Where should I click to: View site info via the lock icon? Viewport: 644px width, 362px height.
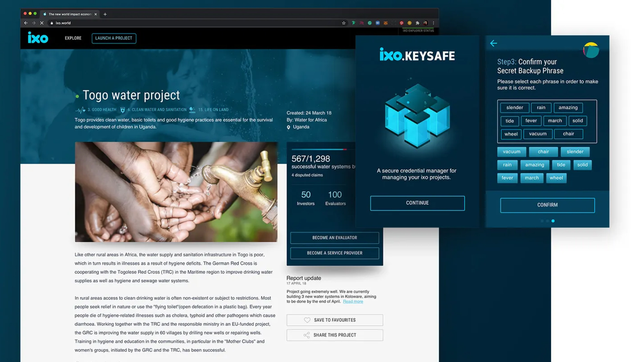pos(52,23)
